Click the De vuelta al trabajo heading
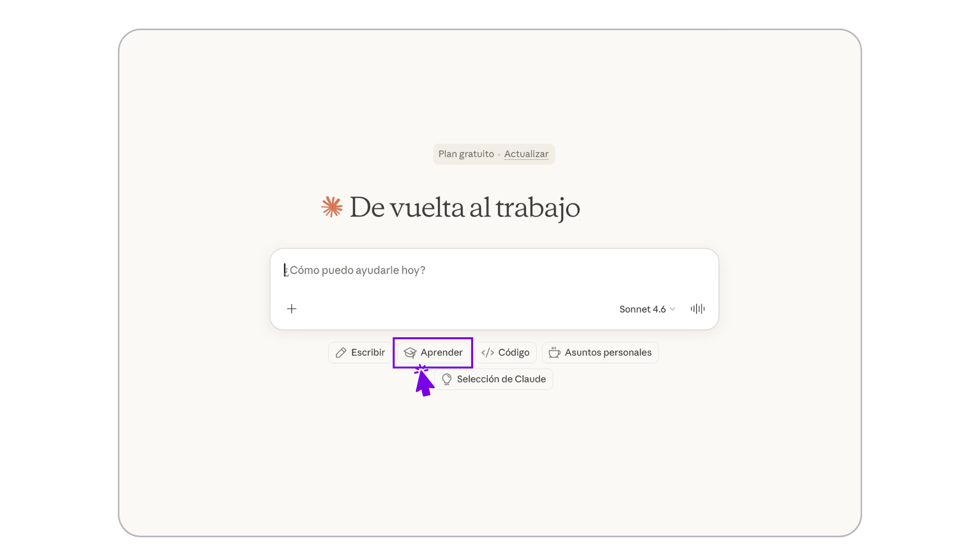 pos(464,208)
